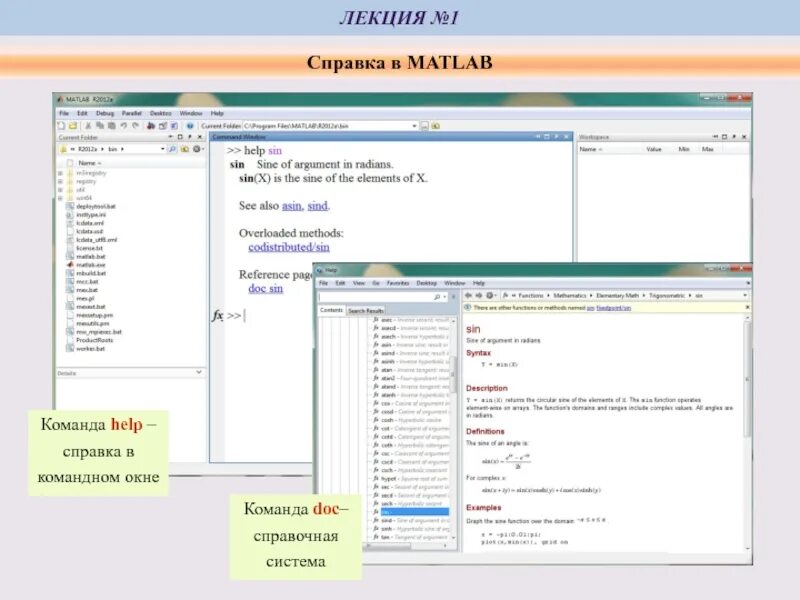This screenshot has height=600, width=800.
Task: Open GUIDE icon in MATLAB toolbar
Action: coord(163,126)
